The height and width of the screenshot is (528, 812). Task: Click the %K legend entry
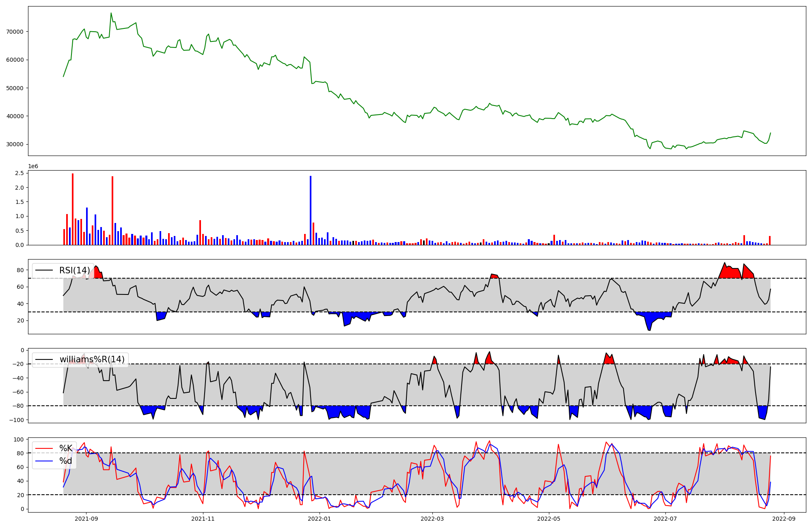tap(66, 448)
